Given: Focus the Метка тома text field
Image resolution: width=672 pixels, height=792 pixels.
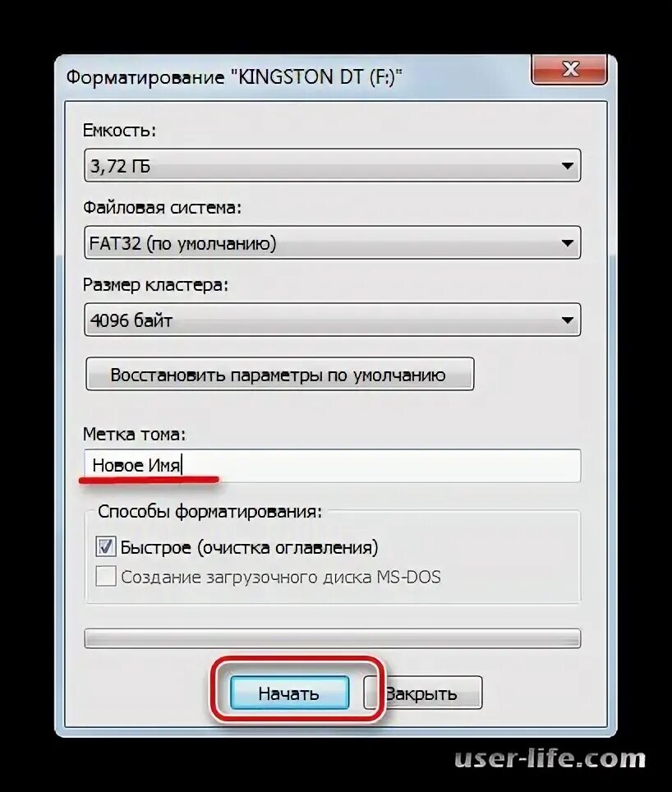Looking at the screenshot, I should (x=332, y=465).
